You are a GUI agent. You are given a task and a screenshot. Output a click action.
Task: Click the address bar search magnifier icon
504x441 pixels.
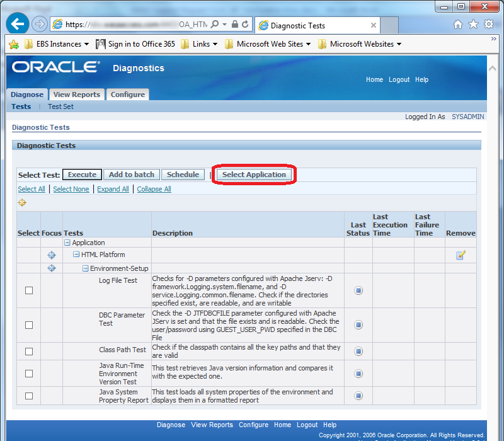pos(215,24)
